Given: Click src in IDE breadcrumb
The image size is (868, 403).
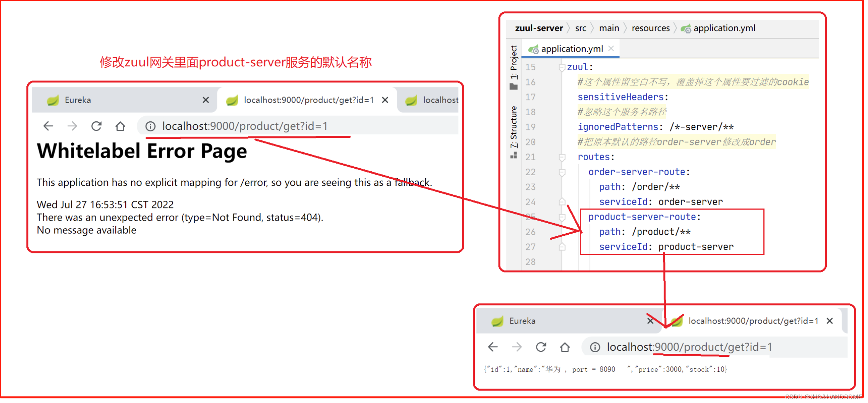Looking at the screenshot, I should (x=581, y=28).
